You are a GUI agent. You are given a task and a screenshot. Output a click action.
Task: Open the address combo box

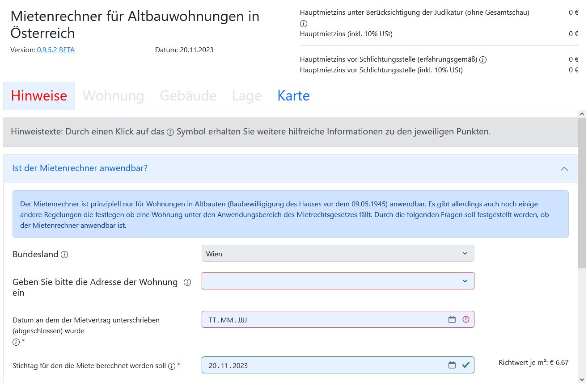pos(338,281)
